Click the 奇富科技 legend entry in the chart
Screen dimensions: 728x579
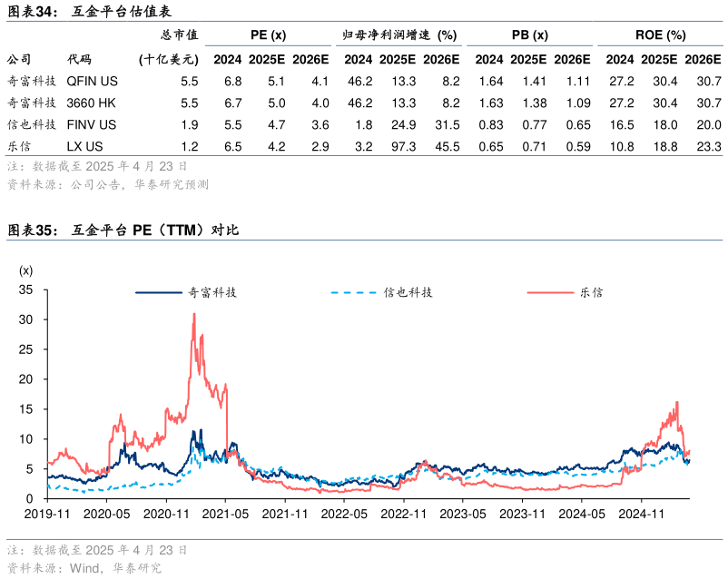212,292
